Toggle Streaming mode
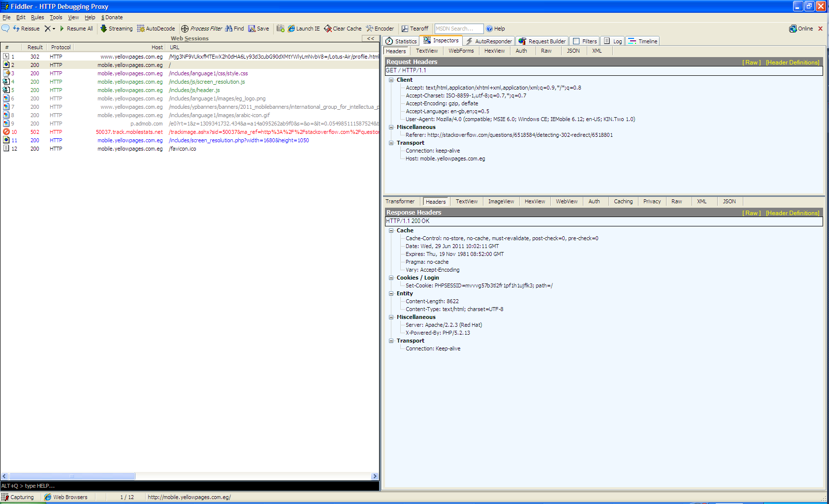 tap(117, 29)
